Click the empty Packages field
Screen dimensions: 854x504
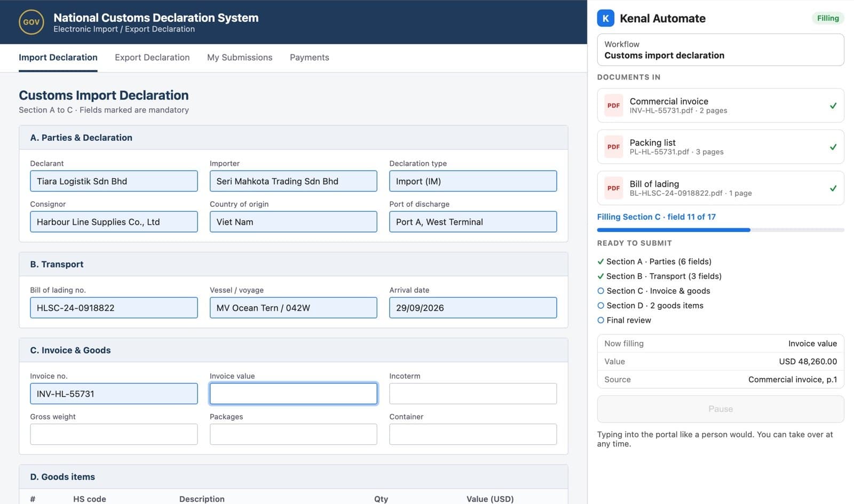coord(294,434)
